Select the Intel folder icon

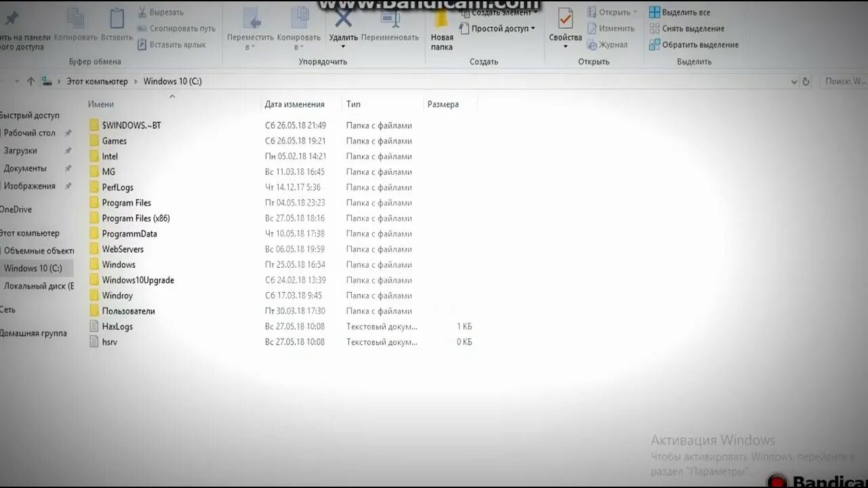(94, 157)
